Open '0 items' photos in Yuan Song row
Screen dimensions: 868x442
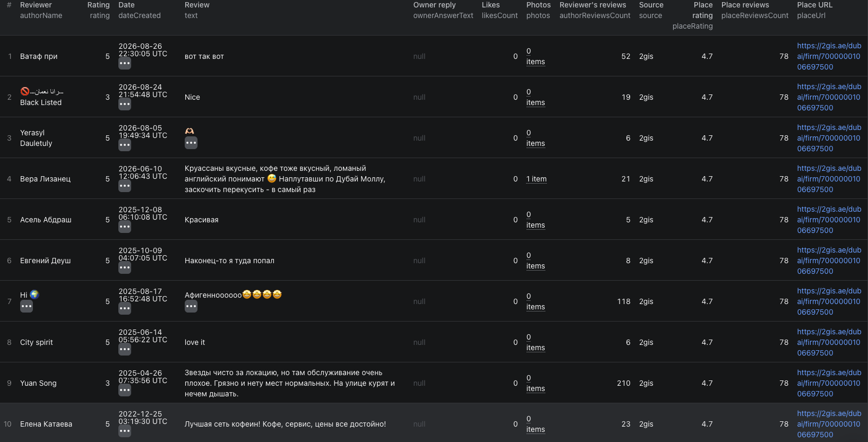pos(536,383)
